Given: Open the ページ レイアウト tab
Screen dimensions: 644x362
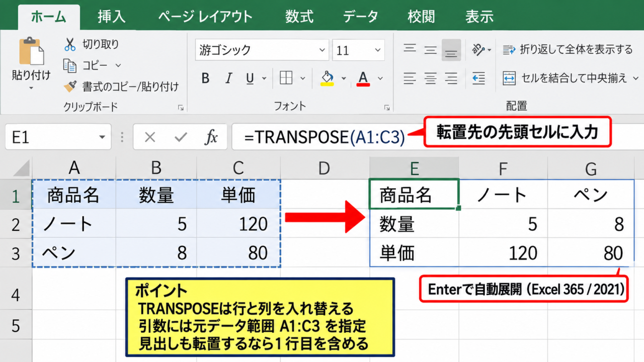Looking at the screenshot, I should (205, 17).
